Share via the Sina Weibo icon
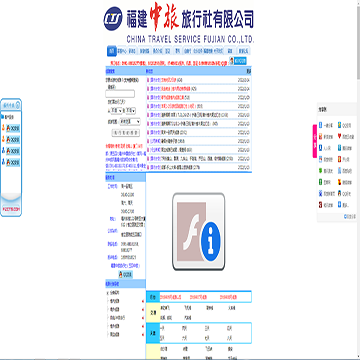 [320, 137]
